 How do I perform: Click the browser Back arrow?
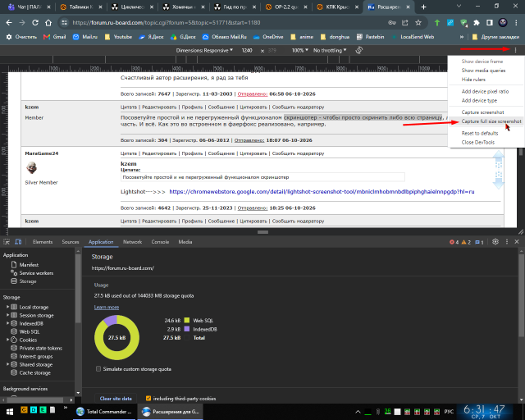[x=9, y=22]
